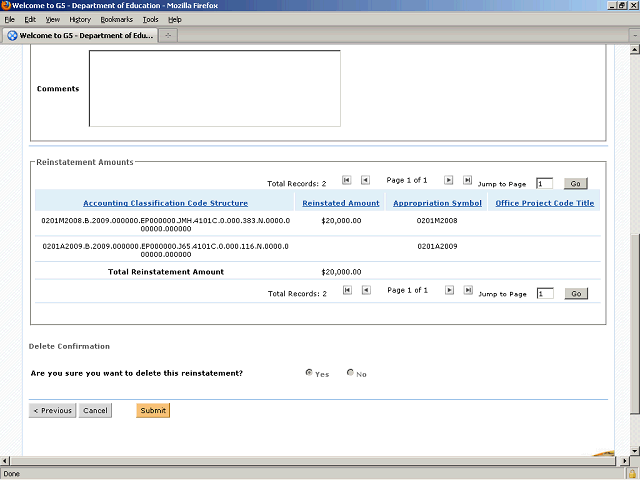Go to first page in top pagination
The image size is (640, 480).
(347, 180)
